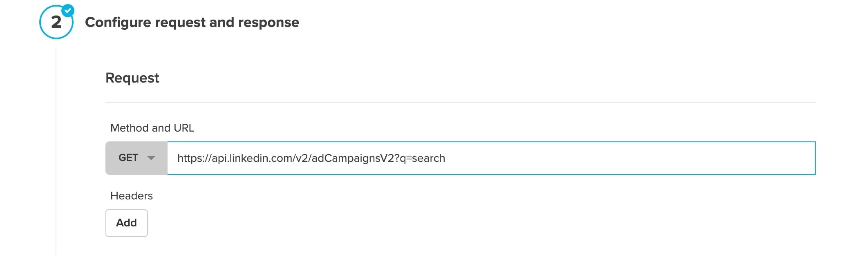Image resolution: width=868 pixels, height=255 pixels.
Task: Click the circled 2 step indicator
Action: click(56, 21)
